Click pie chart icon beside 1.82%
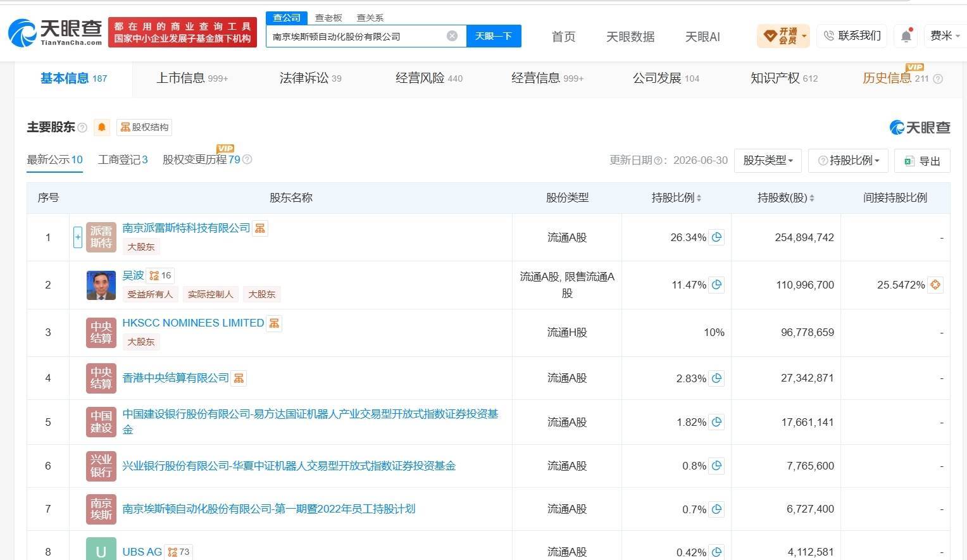The width and height of the screenshot is (967, 560). [716, 422]
